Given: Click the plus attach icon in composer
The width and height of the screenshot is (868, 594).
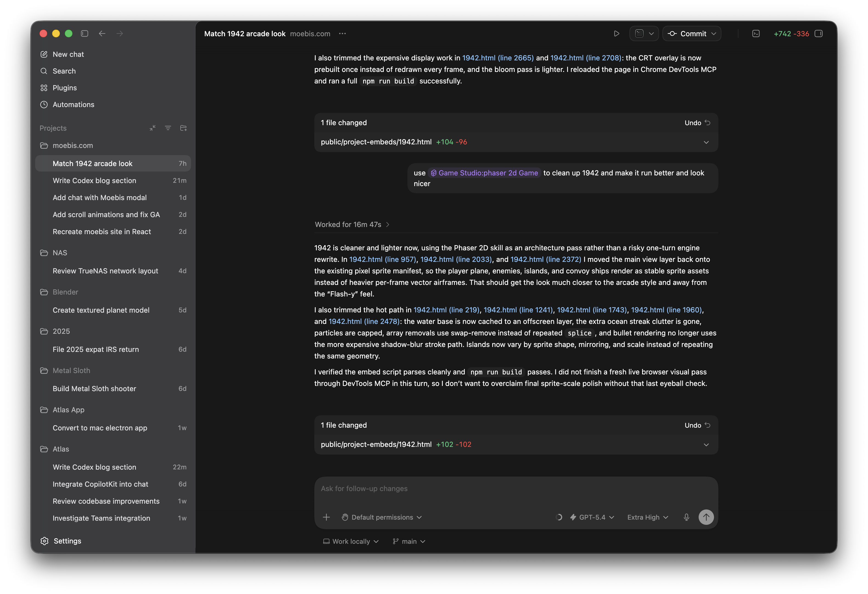Looking at the screenshot, I should (x=326, y=517).
